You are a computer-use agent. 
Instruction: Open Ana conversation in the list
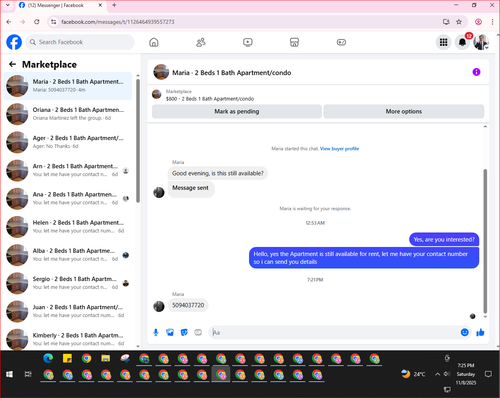point(68,199)
